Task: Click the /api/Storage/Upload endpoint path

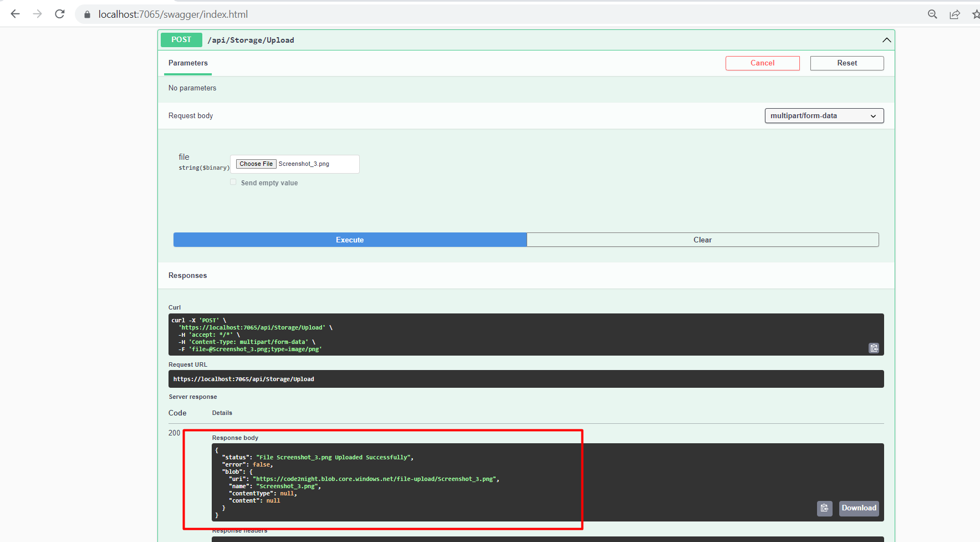Action: [x=251, y=40]
